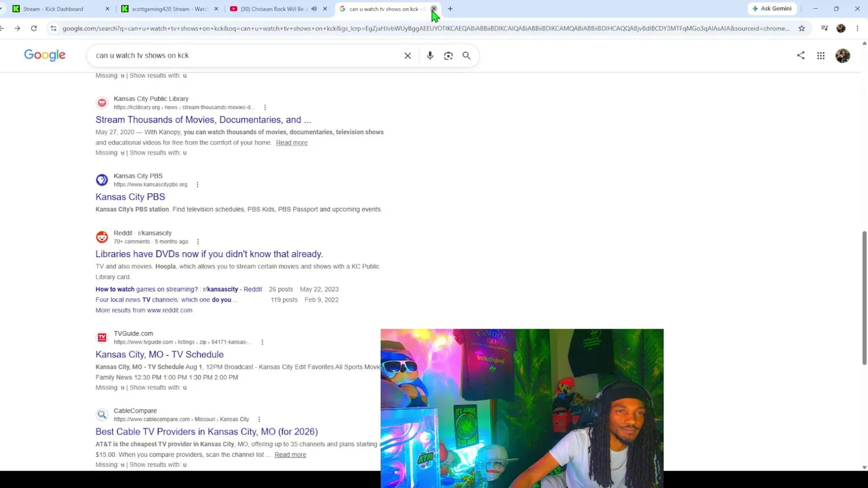Click the streamer webcam overlay video
Image resolution: width=868 pixels, height=488 pixels.
point(522,408)
